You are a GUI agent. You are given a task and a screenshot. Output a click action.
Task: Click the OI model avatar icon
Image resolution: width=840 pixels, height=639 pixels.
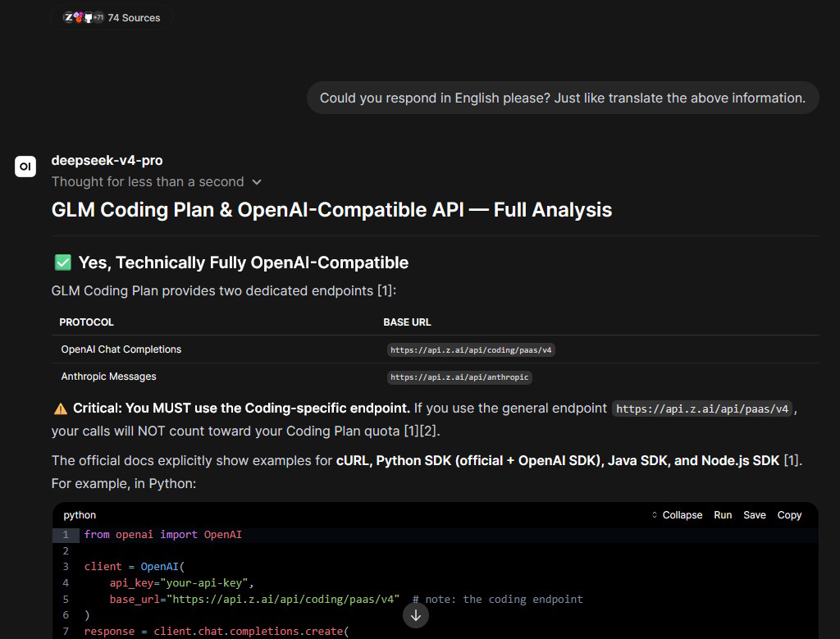(25, 167)
